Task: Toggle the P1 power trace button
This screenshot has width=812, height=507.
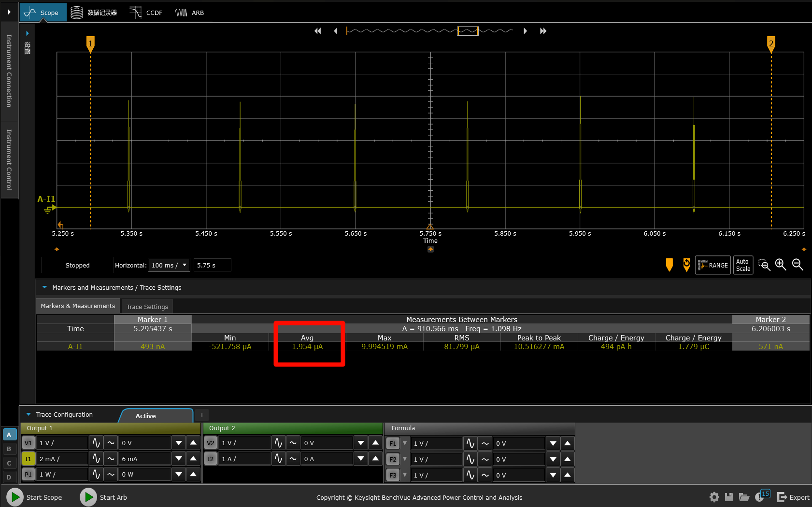Action: pos(28,474)
